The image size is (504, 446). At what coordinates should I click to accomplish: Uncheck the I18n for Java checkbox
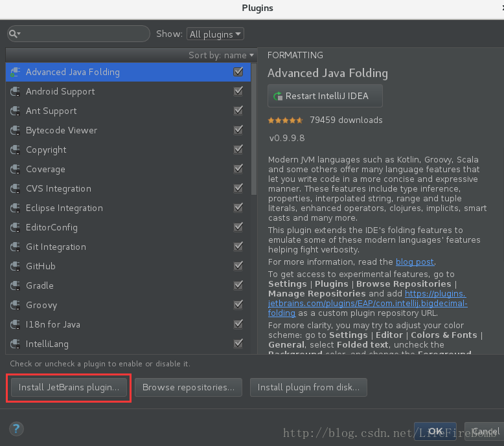238,324
